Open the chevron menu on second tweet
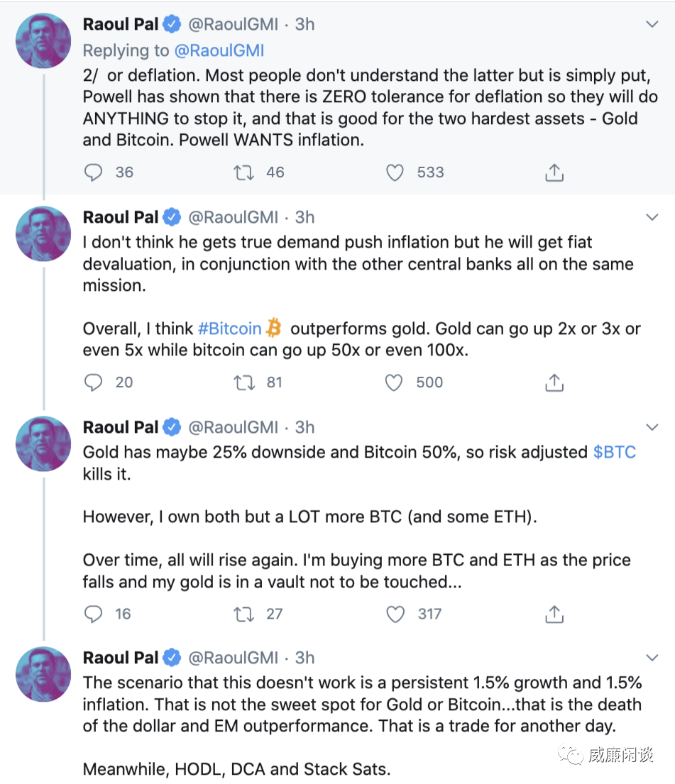The width and height of the screenshot is (675, 784). point(652,217)
